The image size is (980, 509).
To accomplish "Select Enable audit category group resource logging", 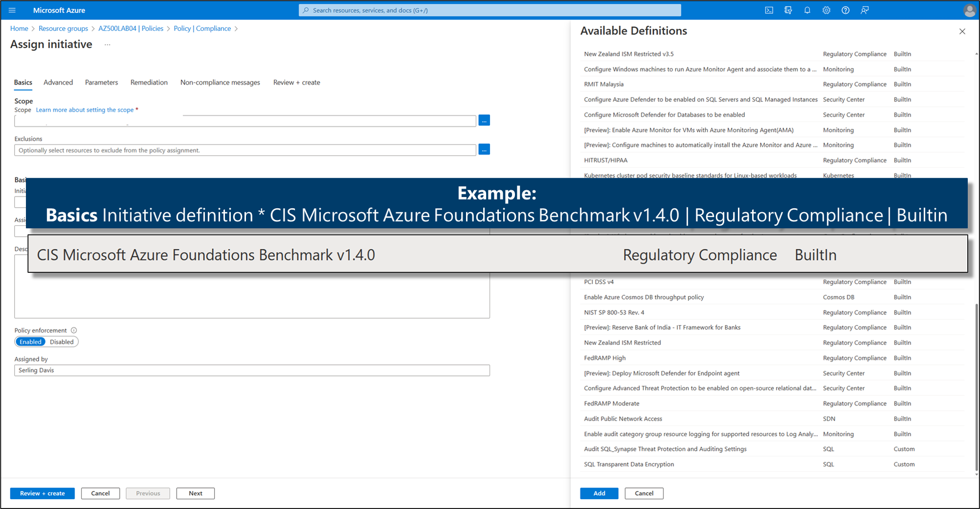I will point(772,434).
